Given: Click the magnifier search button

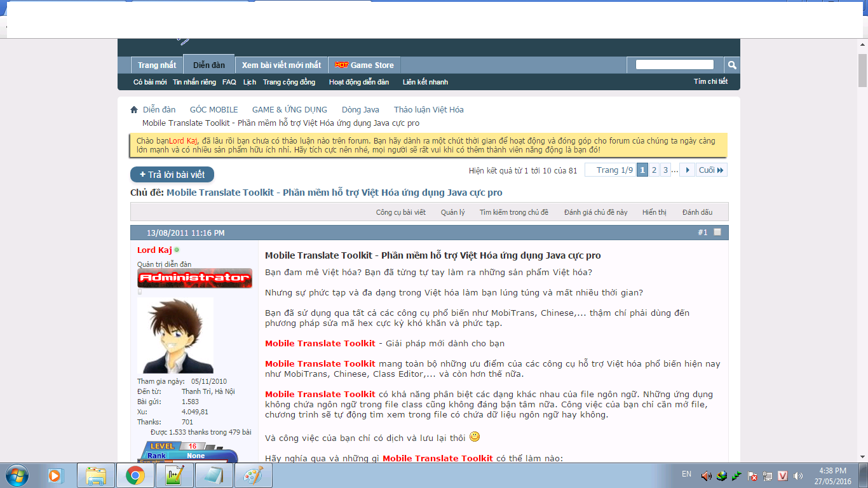Looking at the screenshot, I should [732, 65].
